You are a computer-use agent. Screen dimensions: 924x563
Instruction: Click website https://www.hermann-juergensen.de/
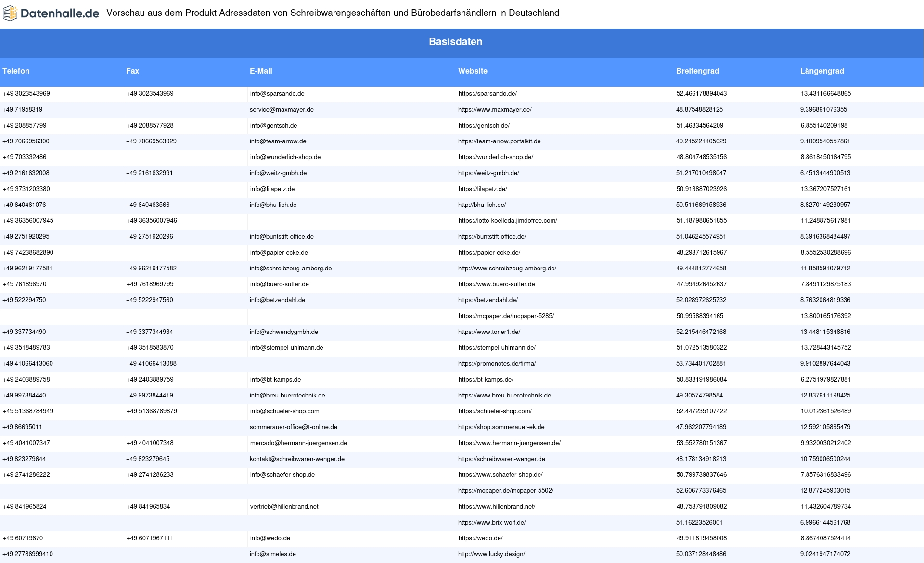pos(510,443)
